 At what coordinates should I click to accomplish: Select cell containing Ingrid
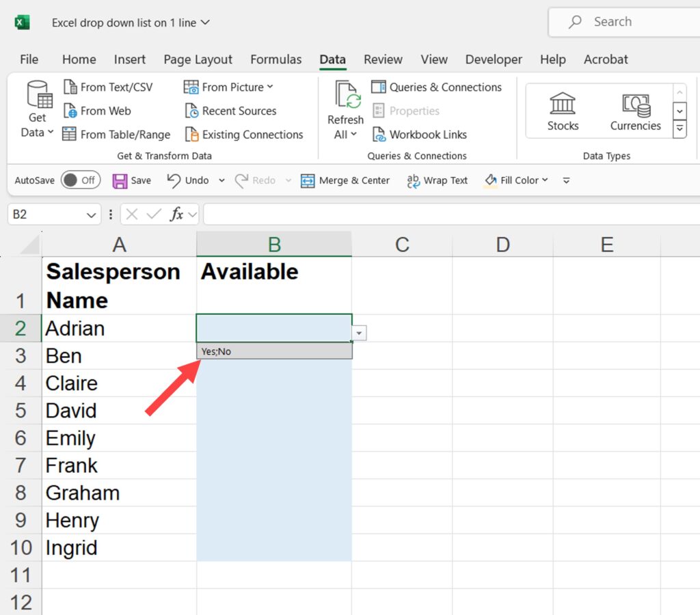[119, 548]
